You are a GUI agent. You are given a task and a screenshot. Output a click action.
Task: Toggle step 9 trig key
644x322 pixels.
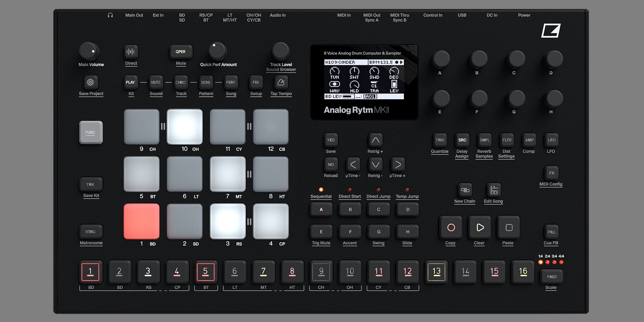[x=321, y=272]
